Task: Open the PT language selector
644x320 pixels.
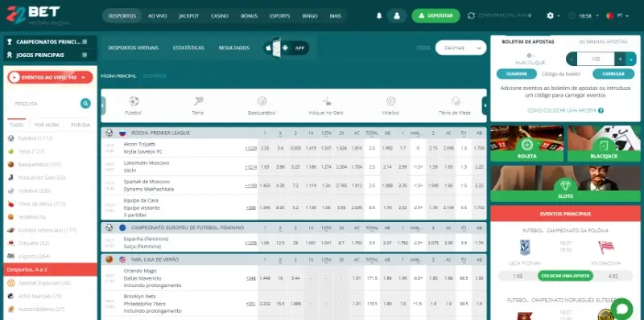Action: point(617,15)
